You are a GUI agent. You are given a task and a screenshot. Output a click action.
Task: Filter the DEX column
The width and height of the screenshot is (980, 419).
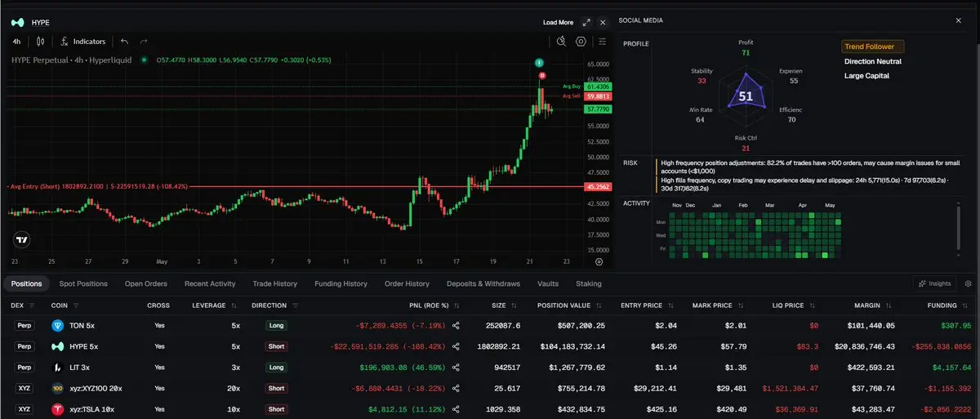pos(32,305)
